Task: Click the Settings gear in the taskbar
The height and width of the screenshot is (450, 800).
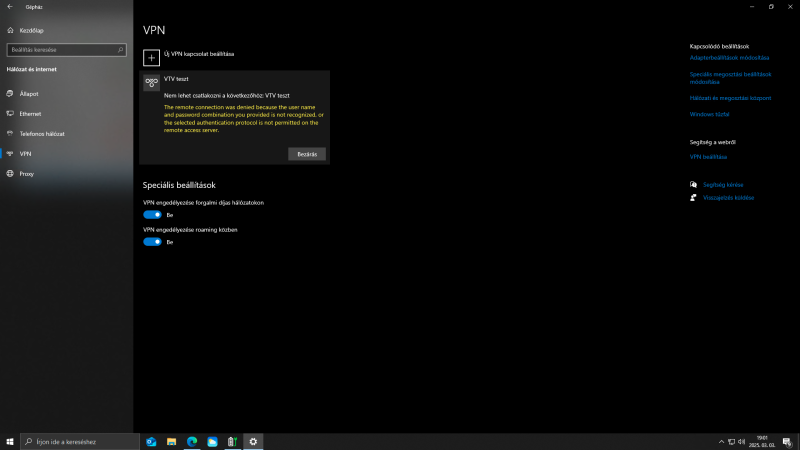Action: coord(253,442)
